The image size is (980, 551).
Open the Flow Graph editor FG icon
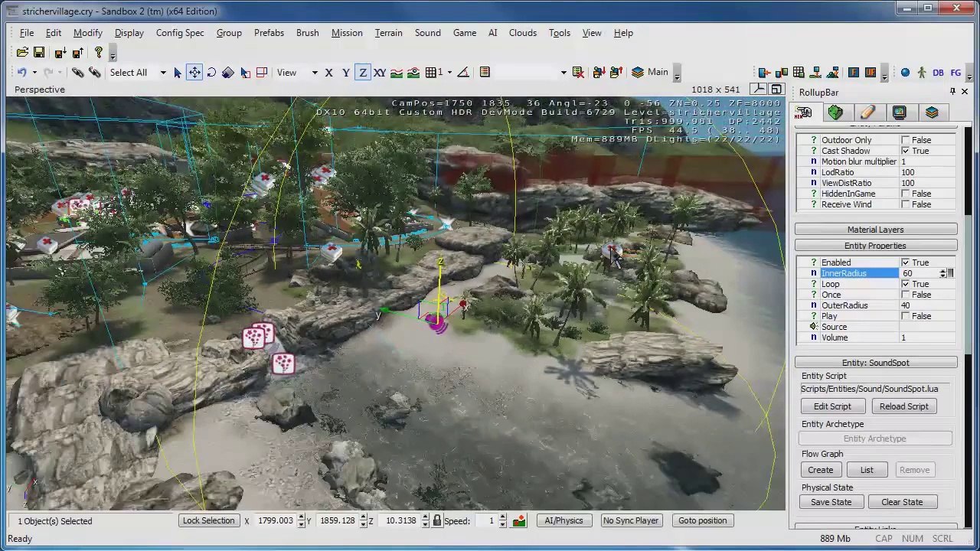point(955,73)
